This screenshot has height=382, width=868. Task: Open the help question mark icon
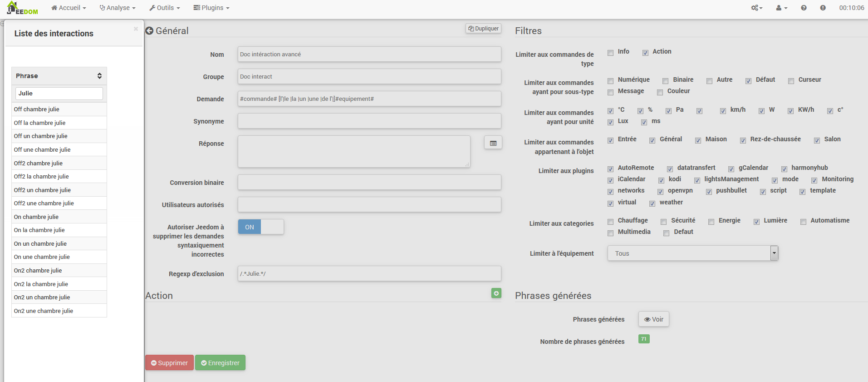click(x=804, y=8)
